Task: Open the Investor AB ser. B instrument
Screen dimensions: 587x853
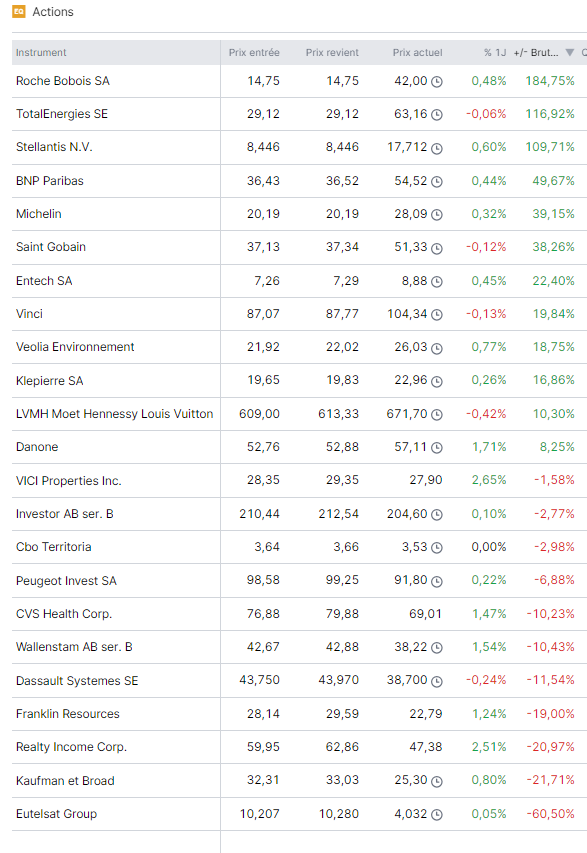Action: (65, 514)
